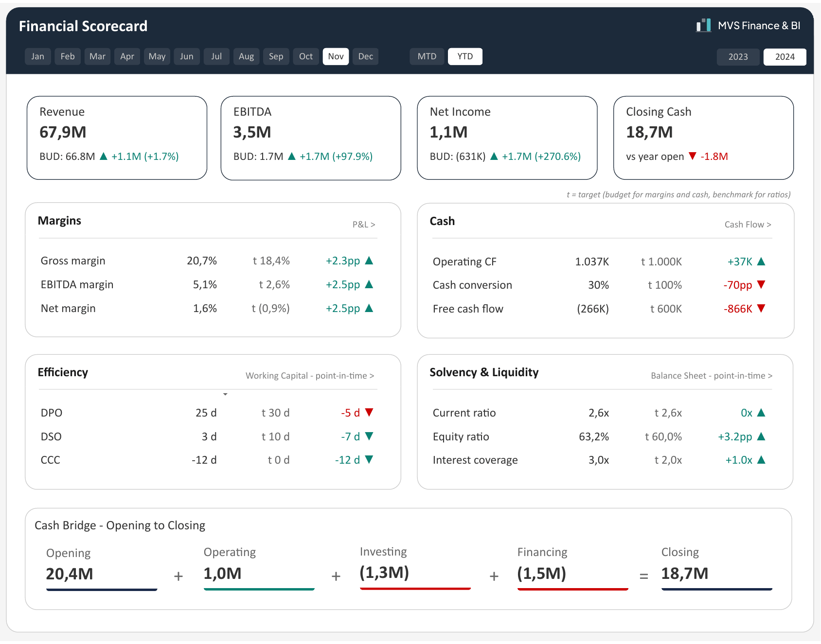Expand the small dropdown caret in Efficiency panel
The width and height of the screenshot is (821, 644).
tap(225, 394)
